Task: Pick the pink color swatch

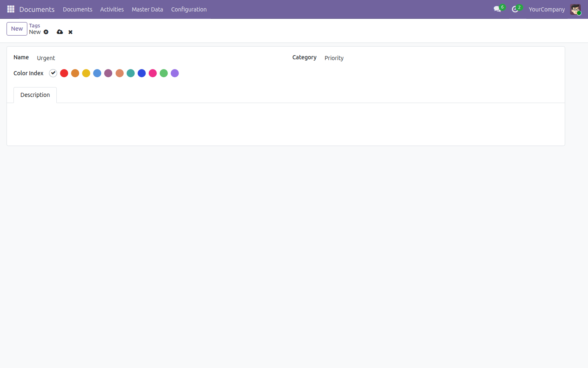Action: (x=153, y=73)
